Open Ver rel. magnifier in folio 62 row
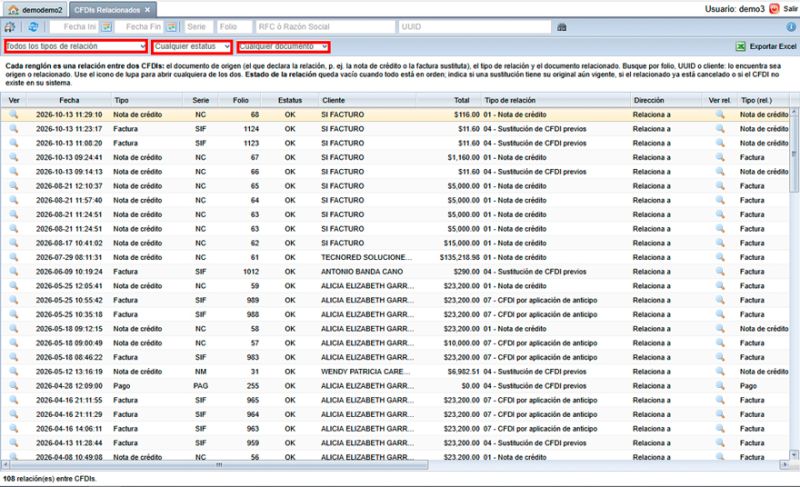This screenshot has height=487, width=800. click(x=720, y=243)
